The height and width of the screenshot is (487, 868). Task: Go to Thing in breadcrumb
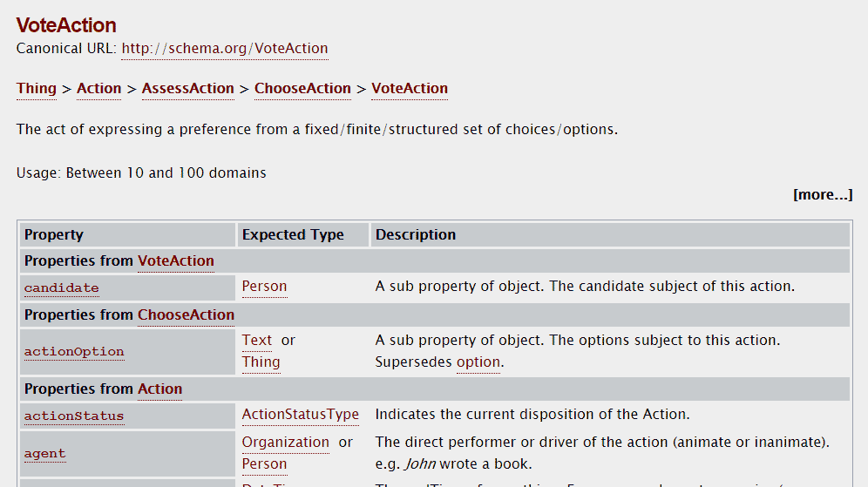pos(37,89)
